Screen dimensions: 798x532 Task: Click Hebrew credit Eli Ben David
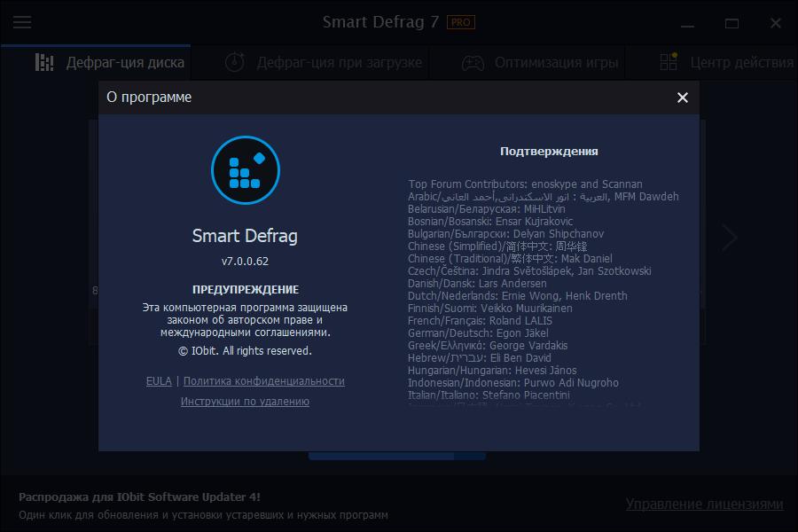[479, 358]
